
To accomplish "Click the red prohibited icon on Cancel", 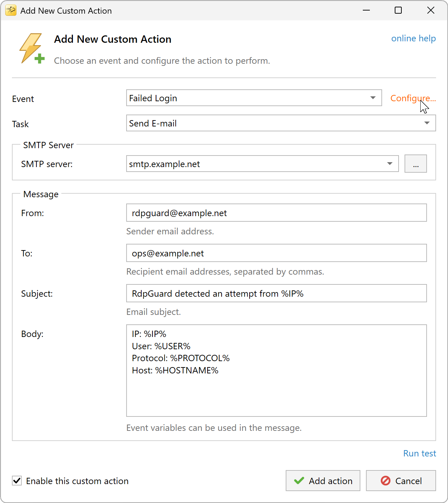I will [386, 481].
